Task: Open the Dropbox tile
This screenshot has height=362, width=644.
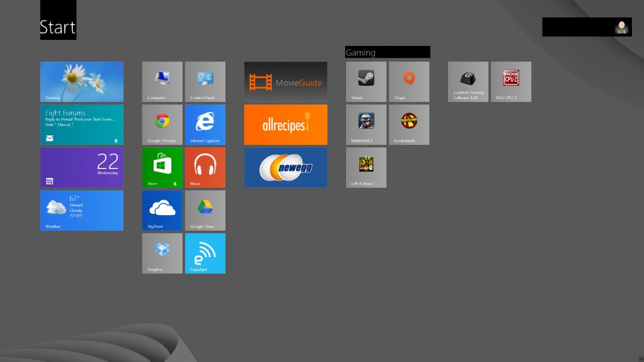Action: [162, 253]
